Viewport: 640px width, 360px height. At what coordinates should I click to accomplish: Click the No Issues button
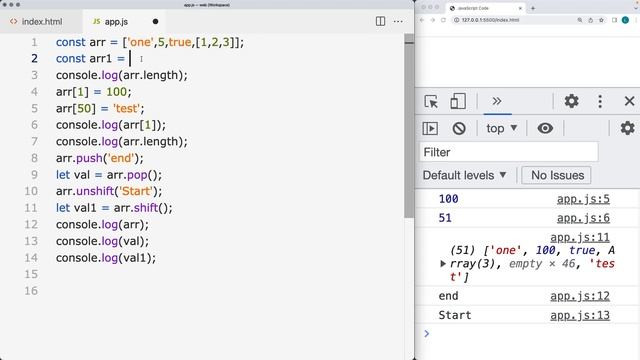pyautogui.click(x=557, y=175)
